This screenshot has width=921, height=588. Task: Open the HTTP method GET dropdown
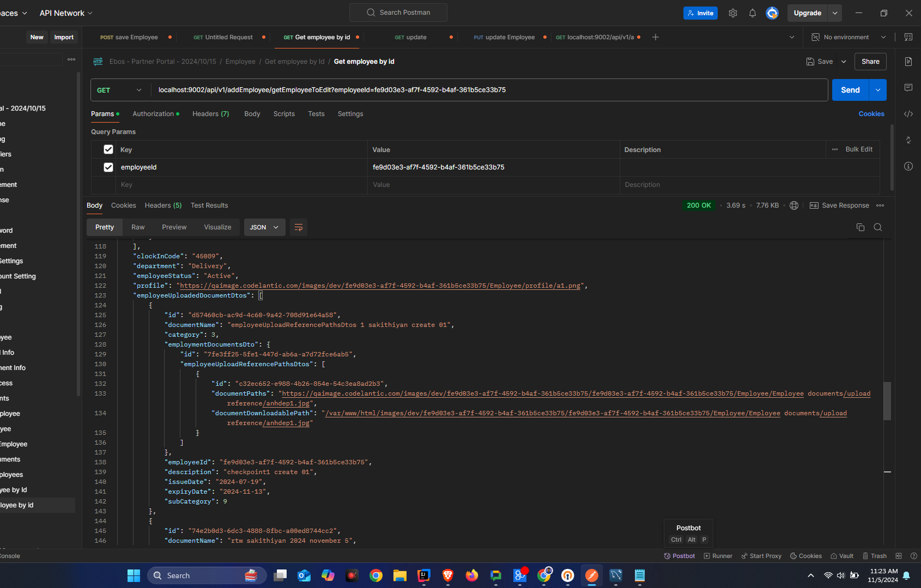point(120,90)
